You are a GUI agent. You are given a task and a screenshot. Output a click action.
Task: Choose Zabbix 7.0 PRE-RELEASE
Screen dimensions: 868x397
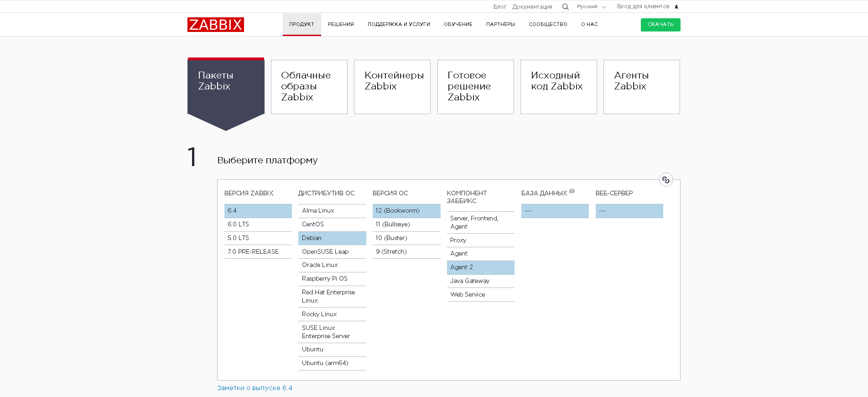pos(258,252)
